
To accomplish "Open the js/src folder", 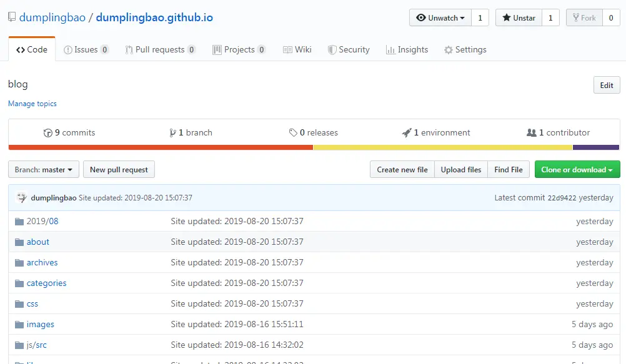I will [36, 345].
